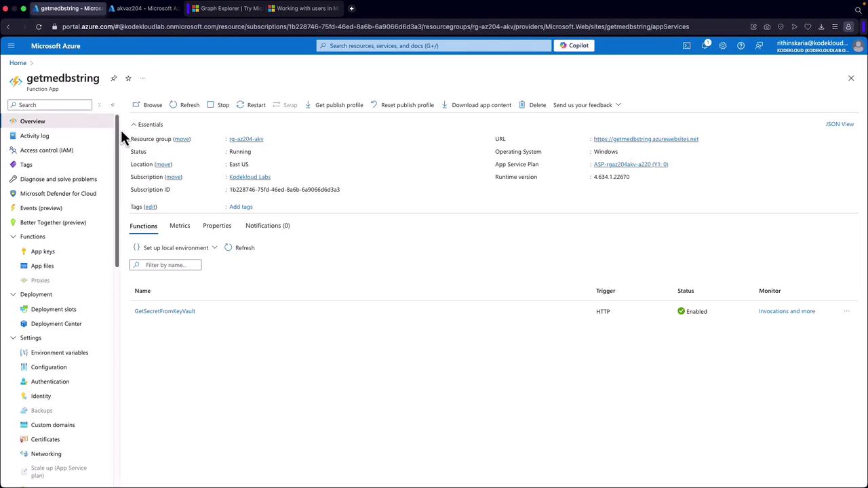This screenshot has height=488, width=868.
Task: Open the GetSecretFromKeyVault function
Action: (165, 311)
